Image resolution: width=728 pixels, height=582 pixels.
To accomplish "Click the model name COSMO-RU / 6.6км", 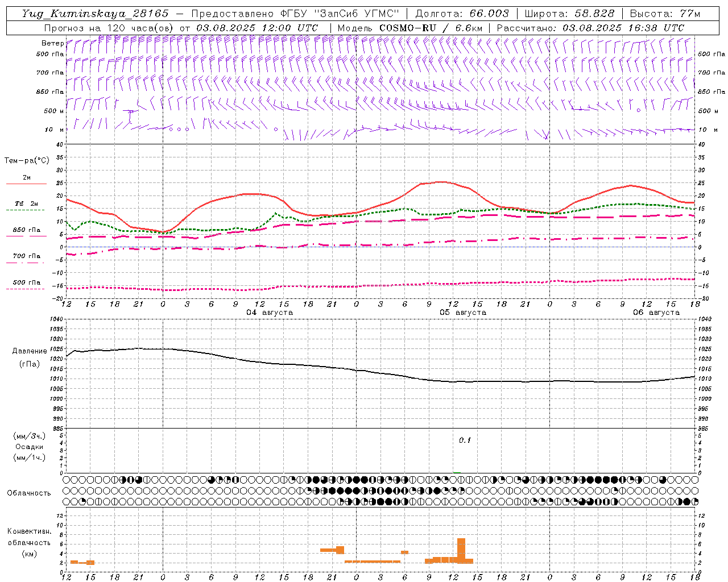I will pyautogui.click(x=431, y=28).
